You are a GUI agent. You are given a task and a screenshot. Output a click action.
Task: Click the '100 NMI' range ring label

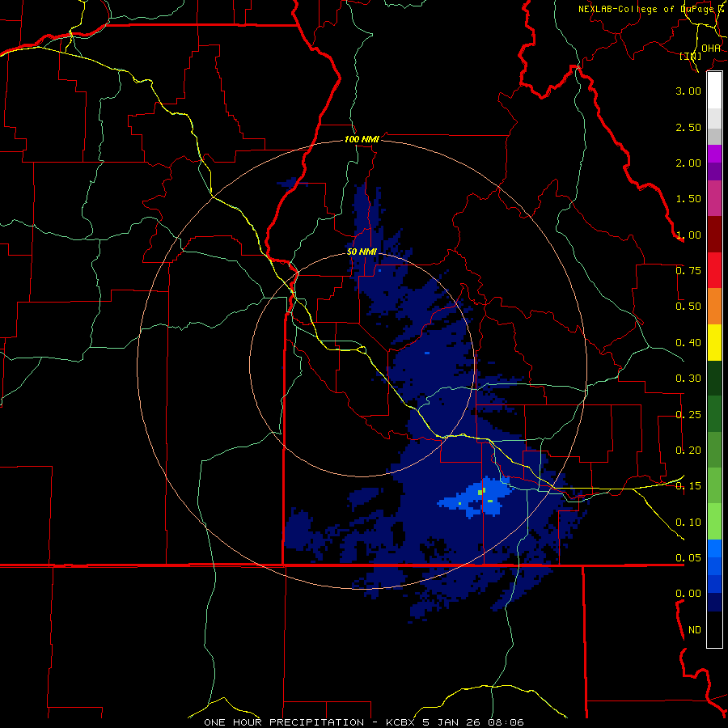point(362,139)
